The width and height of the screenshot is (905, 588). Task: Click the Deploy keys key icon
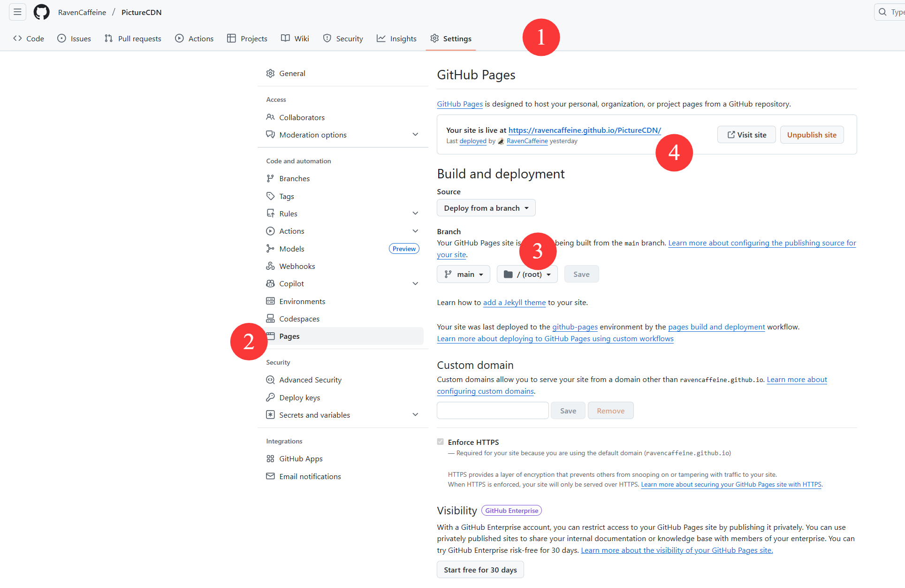click(x=270, y=397)
